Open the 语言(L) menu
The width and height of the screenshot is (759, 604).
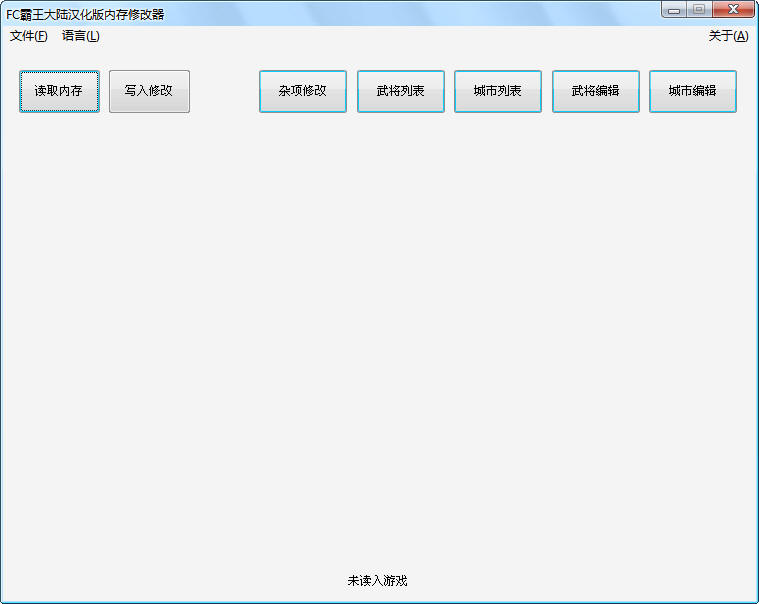click(x=80, y=36)
